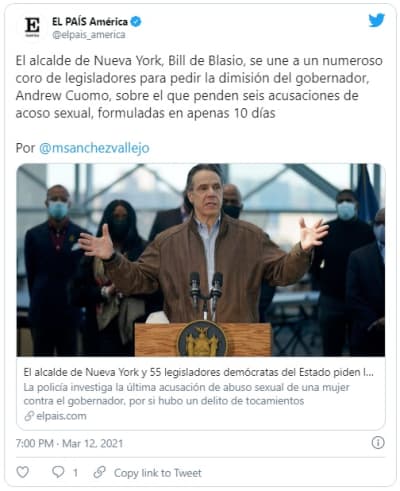Click the blue verified badge
Viewport: 400px width, 491px height.
[136, 22]
